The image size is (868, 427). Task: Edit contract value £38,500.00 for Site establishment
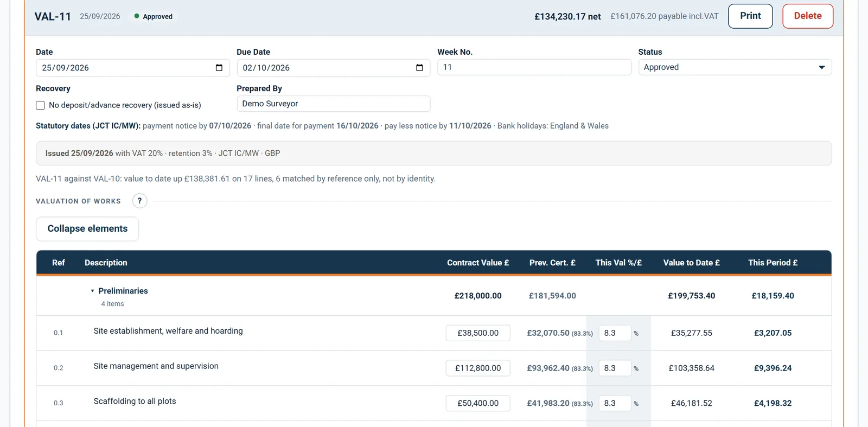pyautogui.click(x=478, y=333)
